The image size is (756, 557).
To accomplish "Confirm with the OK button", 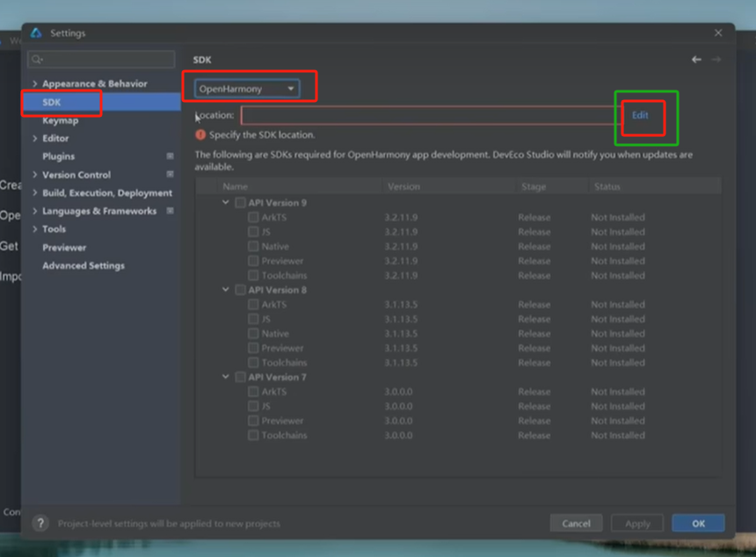I will (698, 524).
